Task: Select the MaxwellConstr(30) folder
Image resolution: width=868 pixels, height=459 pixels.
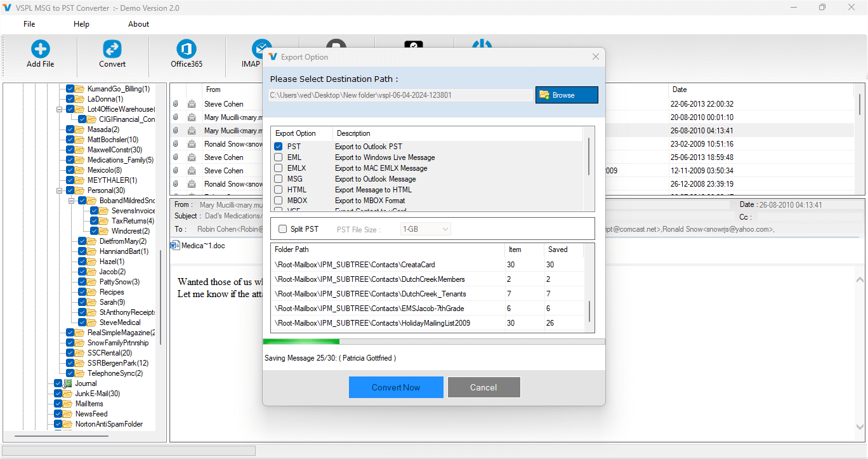Action: [x=115, y=150]
